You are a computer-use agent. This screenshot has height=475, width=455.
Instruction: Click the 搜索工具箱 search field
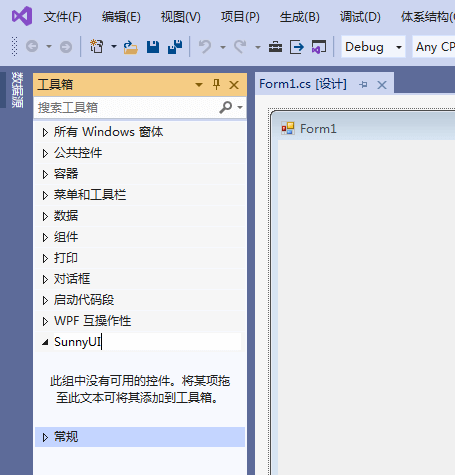click(x=127, y=108)
